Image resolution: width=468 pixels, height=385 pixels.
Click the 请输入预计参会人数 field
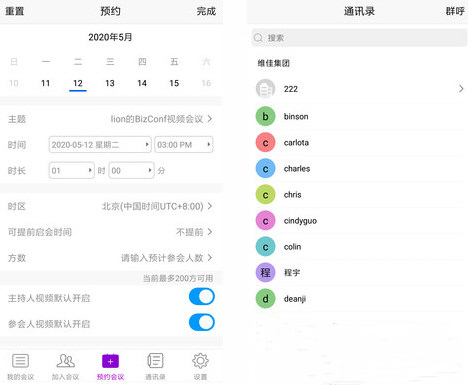(162, 258)
